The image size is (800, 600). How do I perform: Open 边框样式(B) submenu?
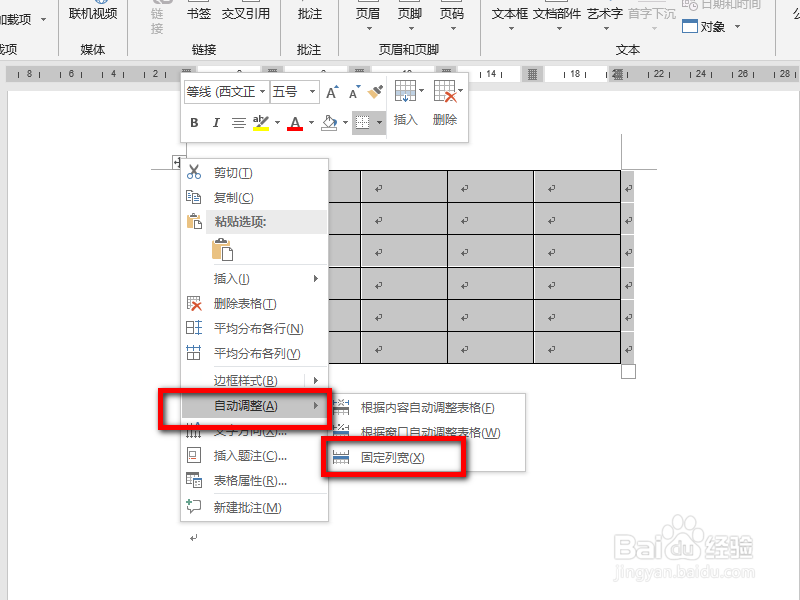(x=255, y=381)
